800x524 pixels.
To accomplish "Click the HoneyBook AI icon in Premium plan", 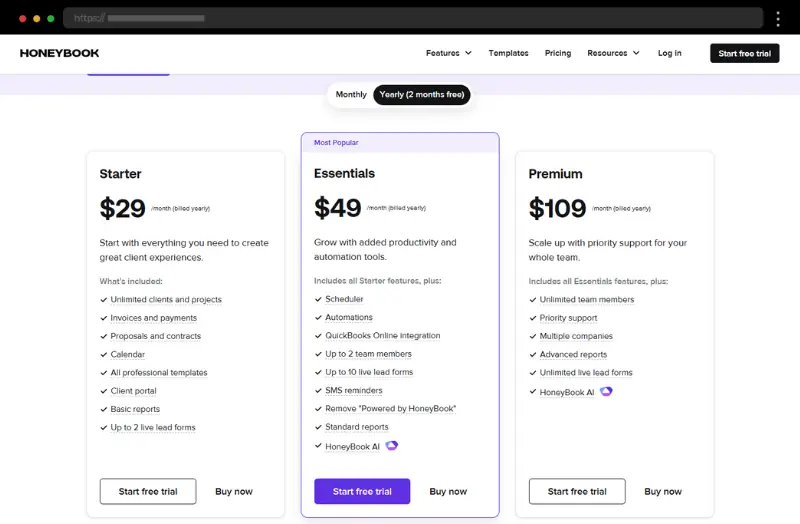I will [606, 391].
